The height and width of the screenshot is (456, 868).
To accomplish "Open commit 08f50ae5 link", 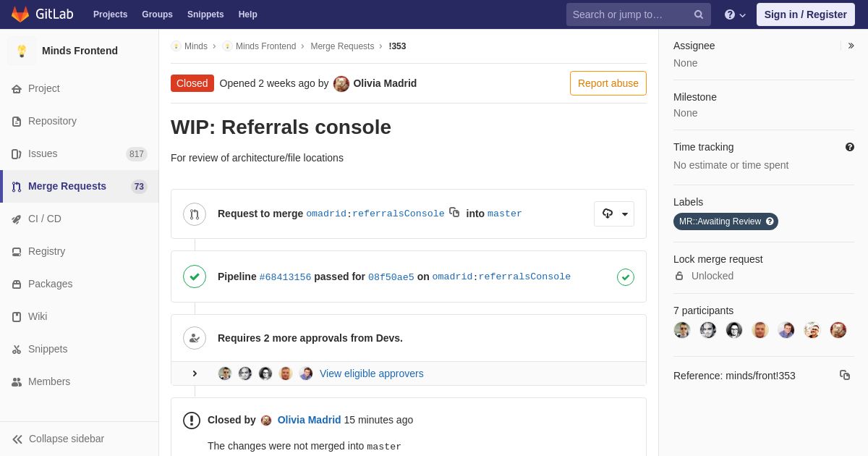I will (391, 277).
